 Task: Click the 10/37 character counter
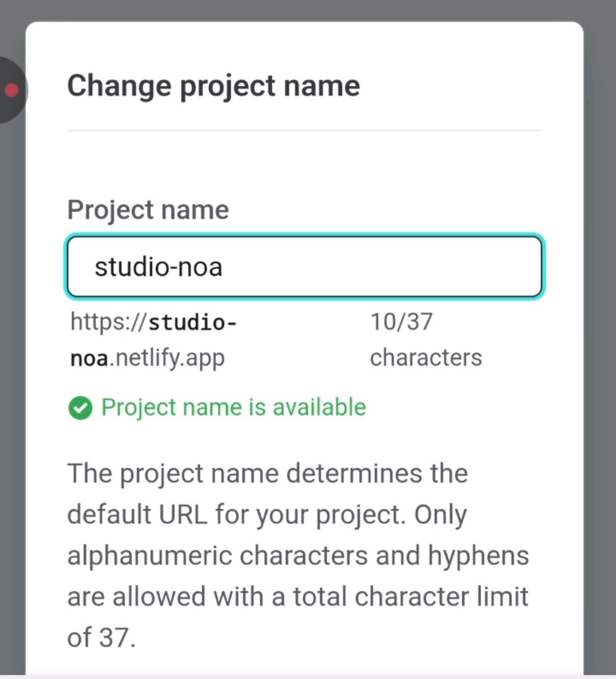pyautogui.click(x=402, y=322)
